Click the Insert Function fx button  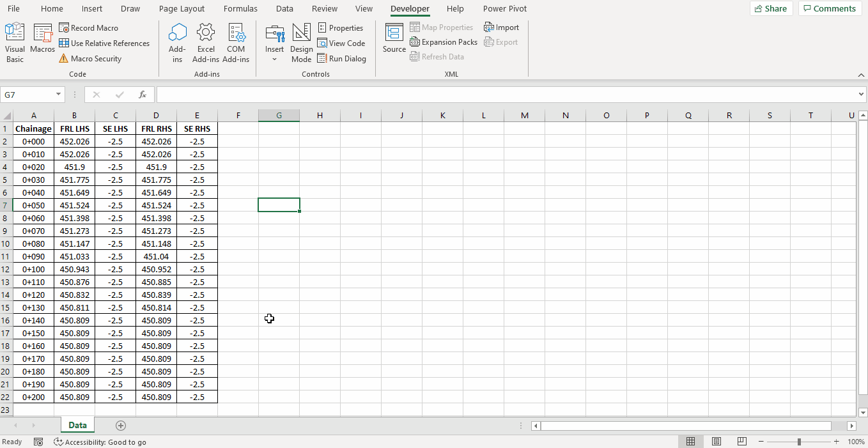tap(143, 95)
